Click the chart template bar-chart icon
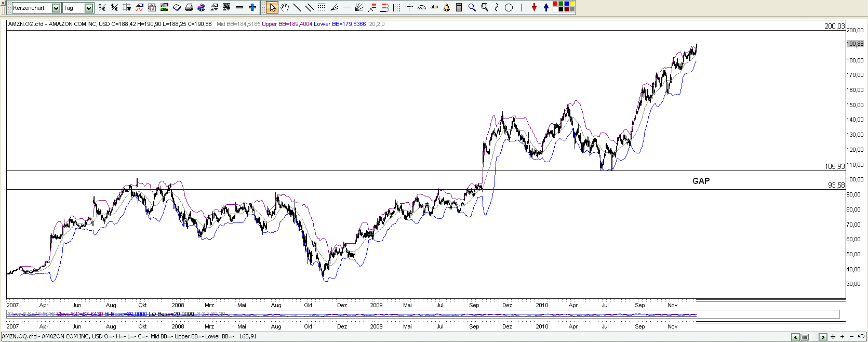Viewport: 868px width, 342px height. pos(152,7)
